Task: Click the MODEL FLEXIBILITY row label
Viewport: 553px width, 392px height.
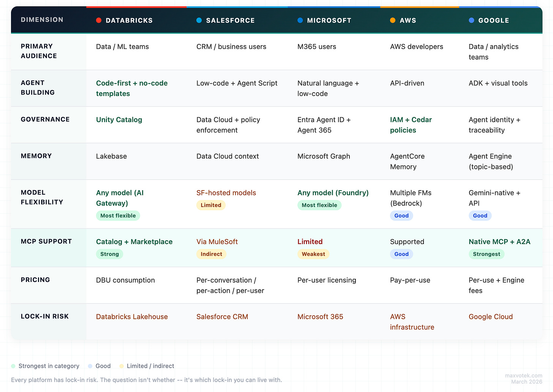Action: [x=42, y=197]
